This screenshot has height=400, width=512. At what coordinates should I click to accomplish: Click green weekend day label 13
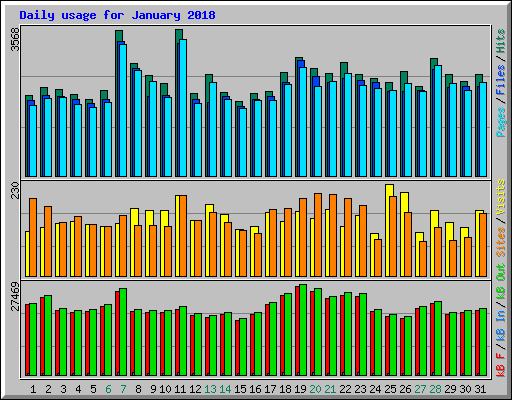coord(210,389)
